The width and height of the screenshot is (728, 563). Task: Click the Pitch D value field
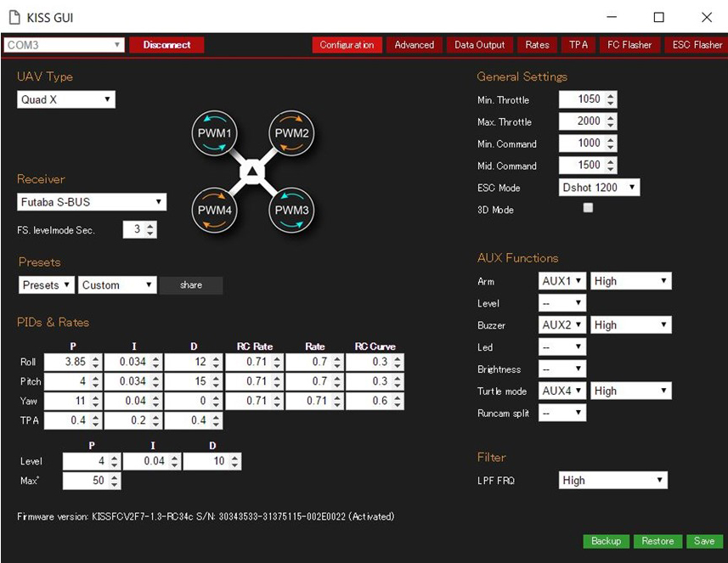point(193,381)
